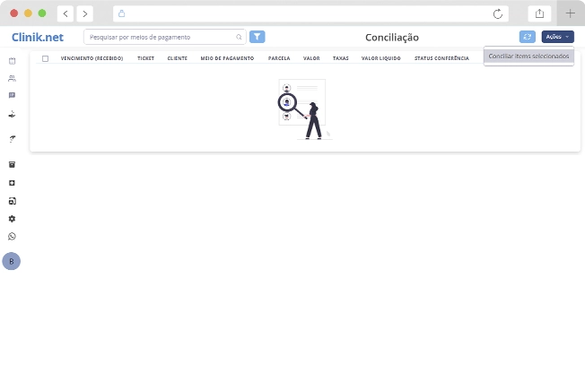Image resolution: width=585 pixels, height=392 pixels.
Task: Open the chat messages sidebar icon
Action: (x=12, y=95)
